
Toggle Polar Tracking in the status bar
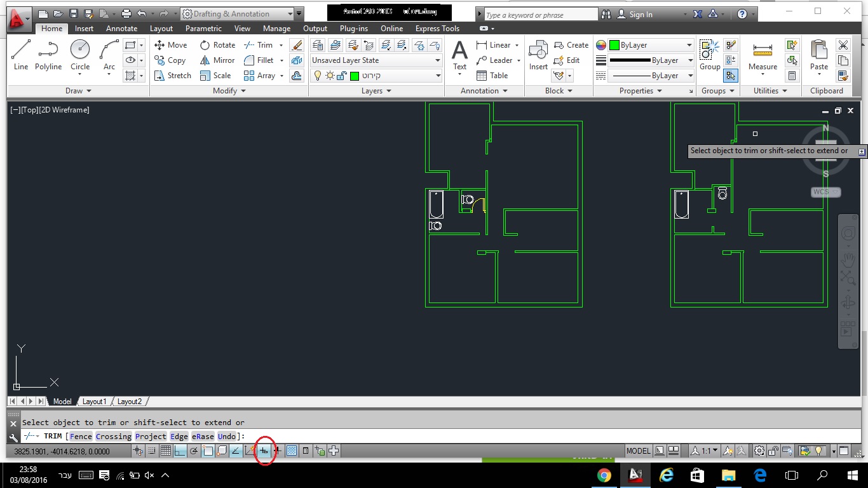pos(194,451)
